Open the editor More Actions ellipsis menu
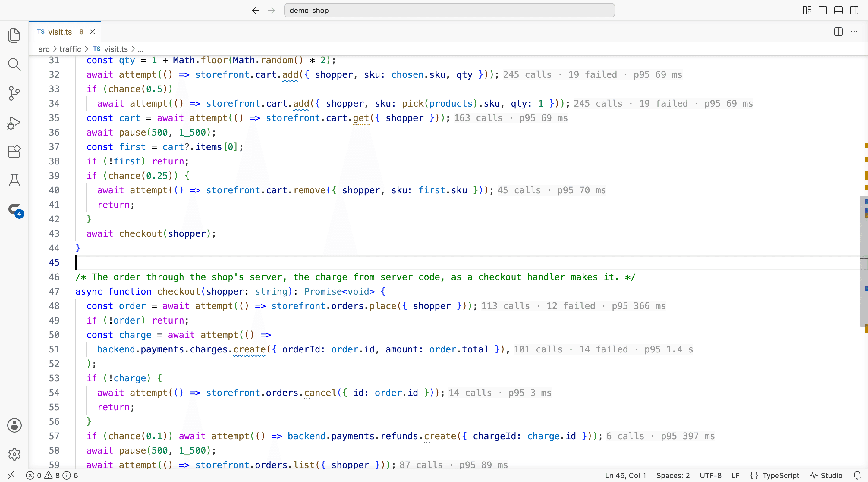 click(x=854, y=32)
